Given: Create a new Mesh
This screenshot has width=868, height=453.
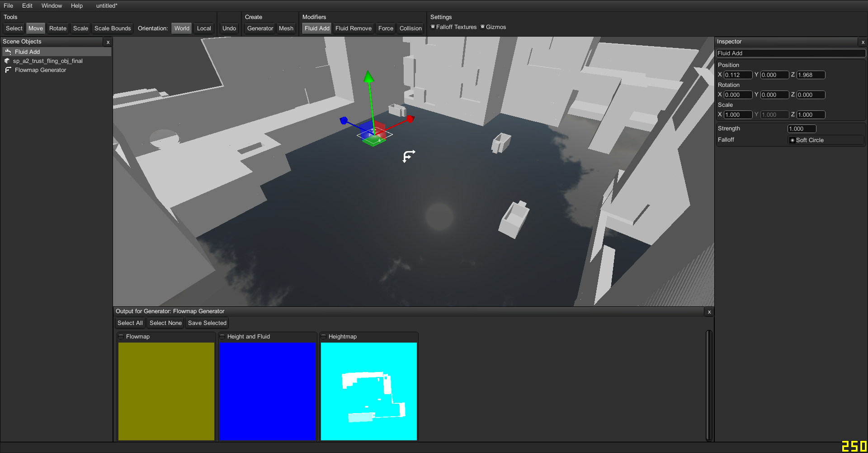Looking at the screenshot, I should 286,29.
